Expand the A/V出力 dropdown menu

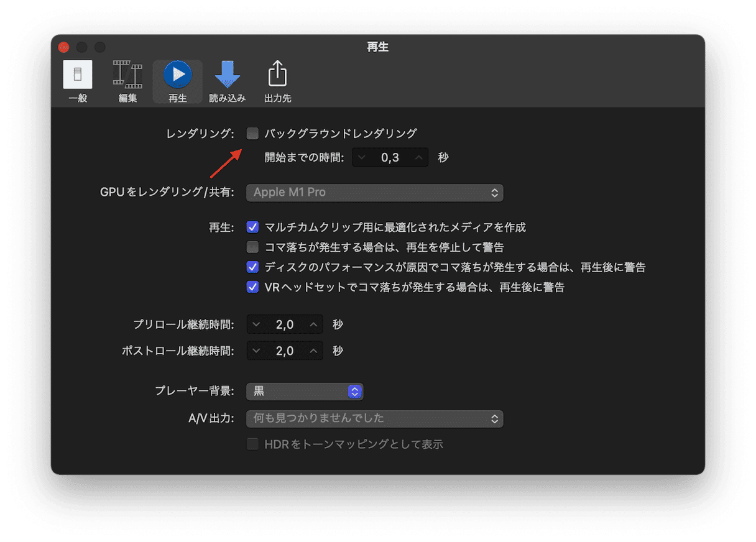(374, 419)
